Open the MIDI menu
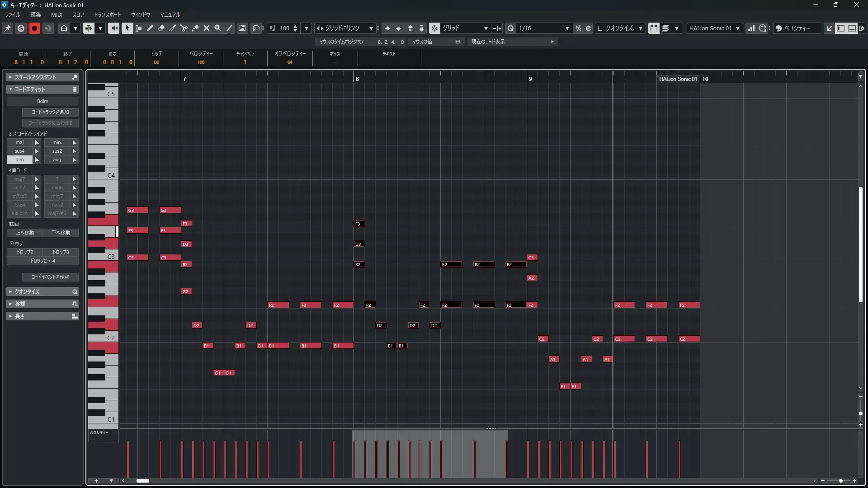 57,14
